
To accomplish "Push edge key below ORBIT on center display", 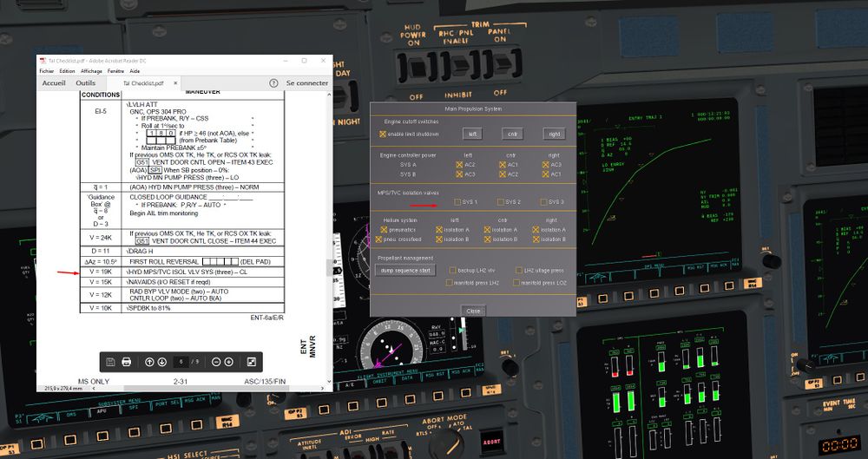I will 380,403.
